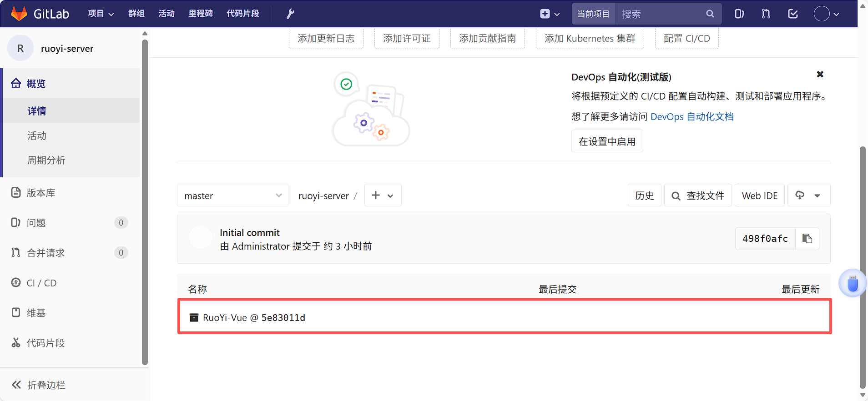Open Initial commit link
The height and width of the screenshot is (401, 868).
(249, 232)
